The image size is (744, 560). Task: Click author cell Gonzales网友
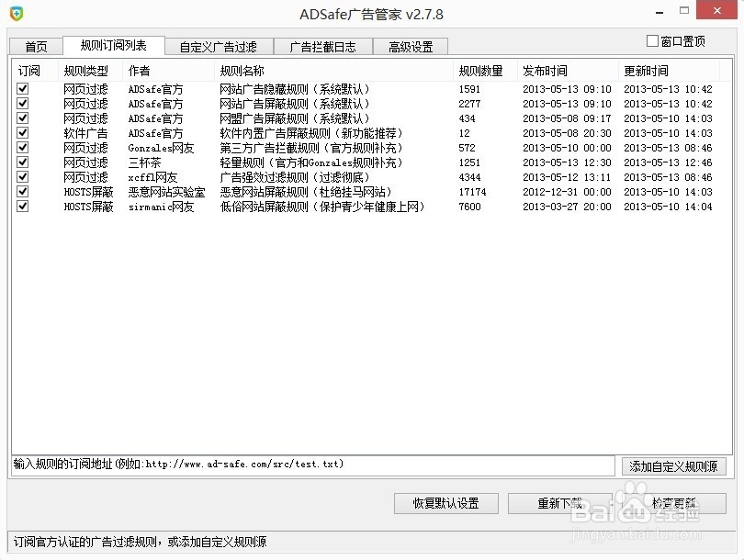tap(162, 148)
